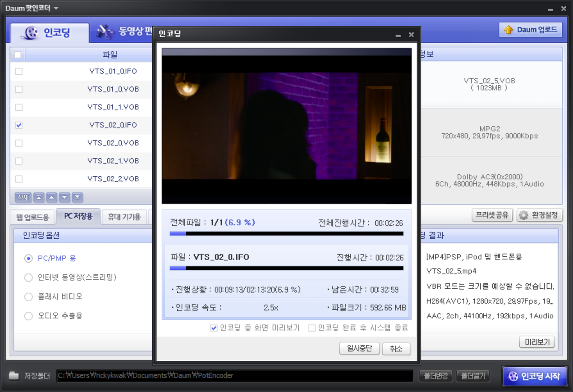Click the 프리셋 공유 button

[492, 215]
